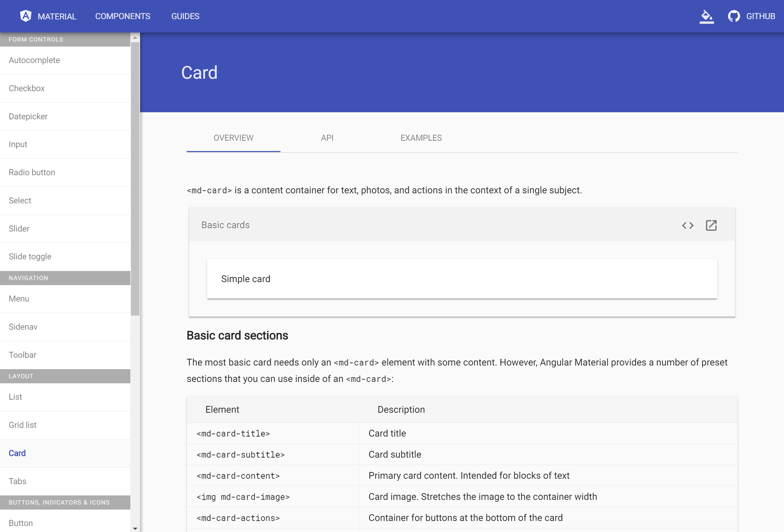Open the Select component page
The image size is (784, 532).
(x=20, y=201)
